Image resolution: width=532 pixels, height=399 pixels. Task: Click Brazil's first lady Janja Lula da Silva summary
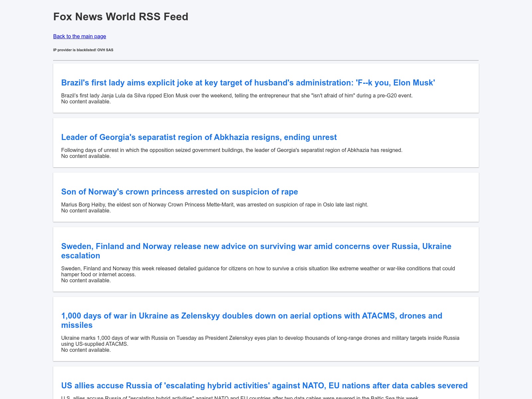point(237,95)
